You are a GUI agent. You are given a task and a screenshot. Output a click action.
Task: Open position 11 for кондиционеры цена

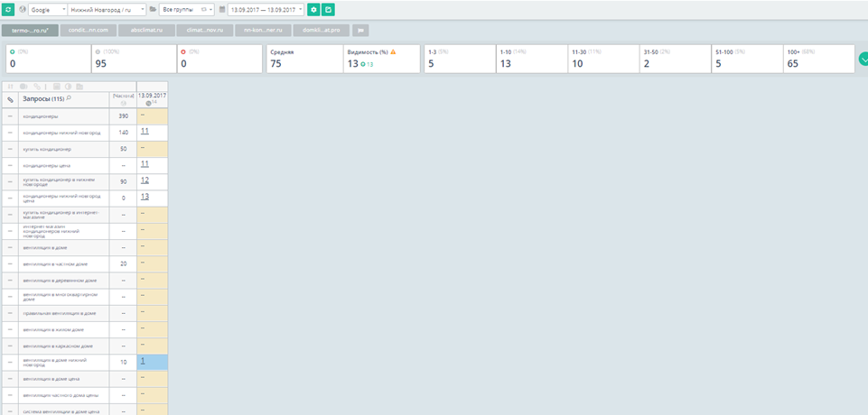pyautogui.click(x=145, y=163)
